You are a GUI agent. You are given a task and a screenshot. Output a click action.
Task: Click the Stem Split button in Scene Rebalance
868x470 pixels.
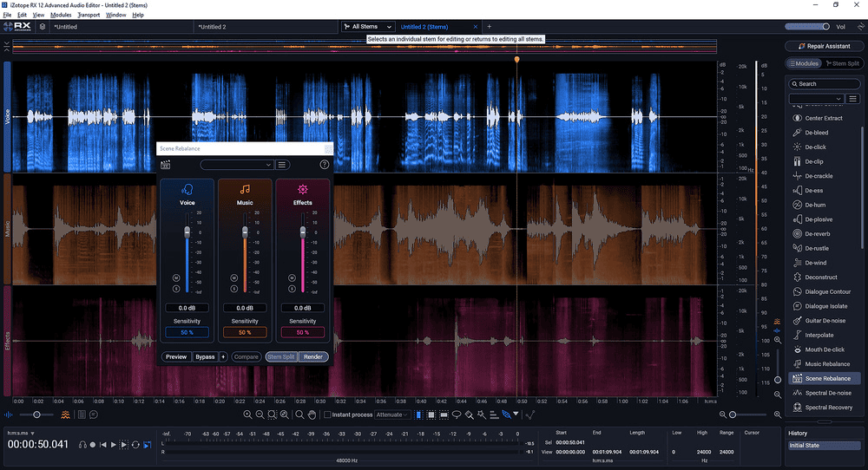[x=281, y=356]
